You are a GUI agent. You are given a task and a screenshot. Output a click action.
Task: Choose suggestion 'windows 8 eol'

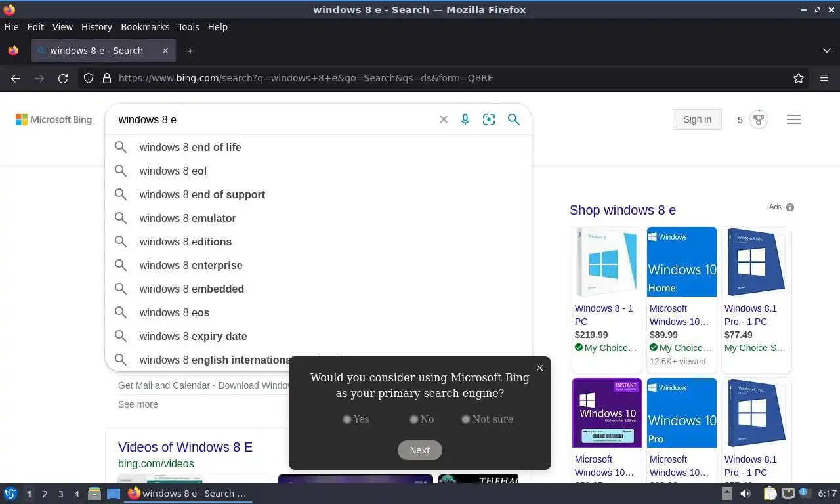pyautogui.click(x=318, y=171)
